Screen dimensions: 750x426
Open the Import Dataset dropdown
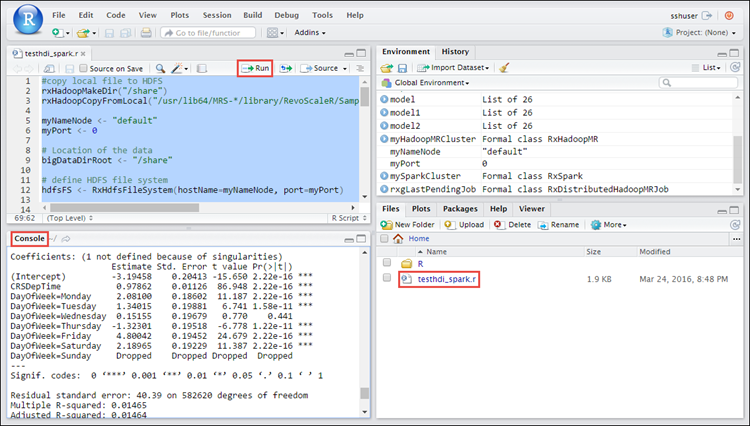pos(455,68)
